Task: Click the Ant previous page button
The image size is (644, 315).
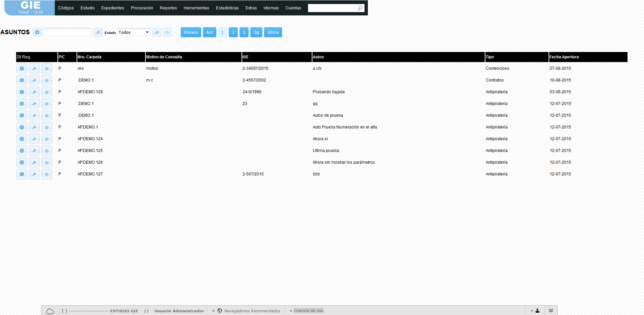Action: click(x=210, y=32)
